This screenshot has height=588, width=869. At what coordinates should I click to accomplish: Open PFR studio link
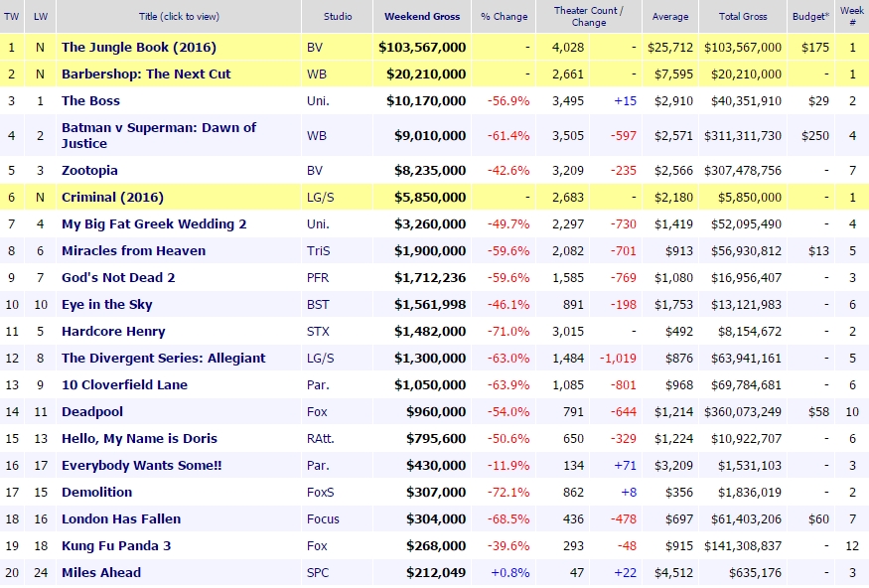318,278
